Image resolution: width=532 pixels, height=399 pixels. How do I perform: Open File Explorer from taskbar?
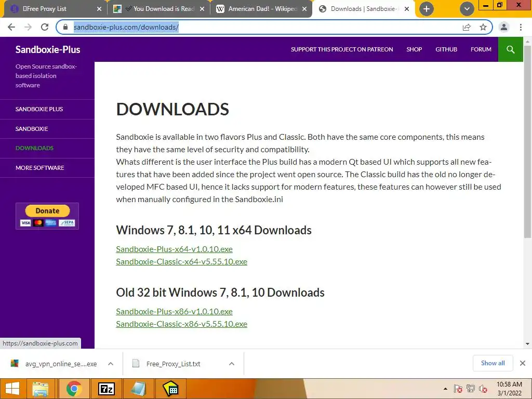[41, 389]
